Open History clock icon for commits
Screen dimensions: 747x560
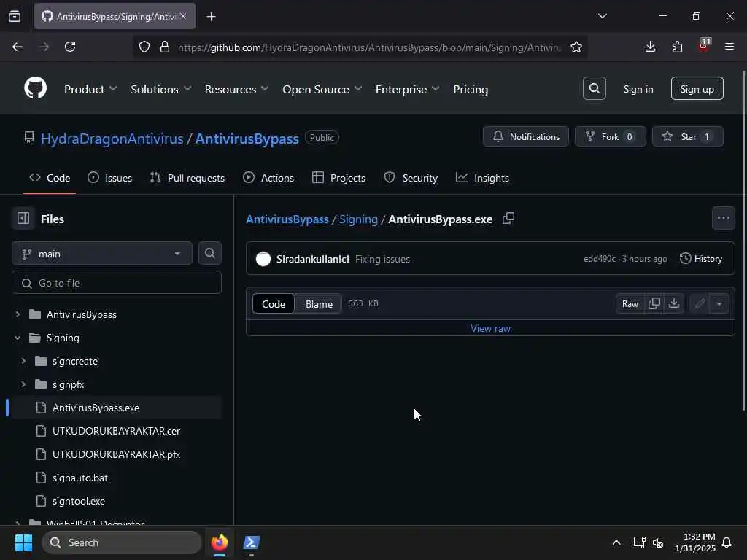tap(685, 259)
